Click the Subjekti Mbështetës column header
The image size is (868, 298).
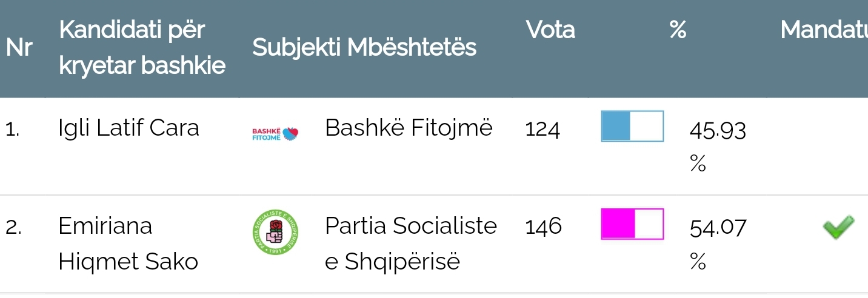pos(364,47)
